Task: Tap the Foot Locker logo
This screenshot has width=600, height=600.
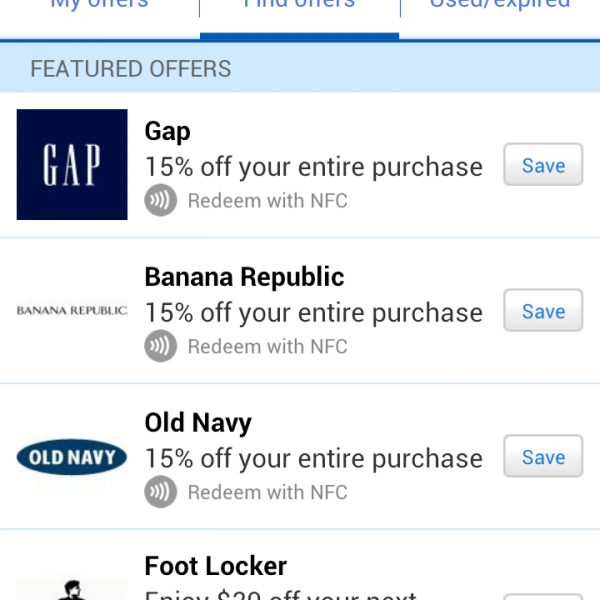Action: point(72,588)
